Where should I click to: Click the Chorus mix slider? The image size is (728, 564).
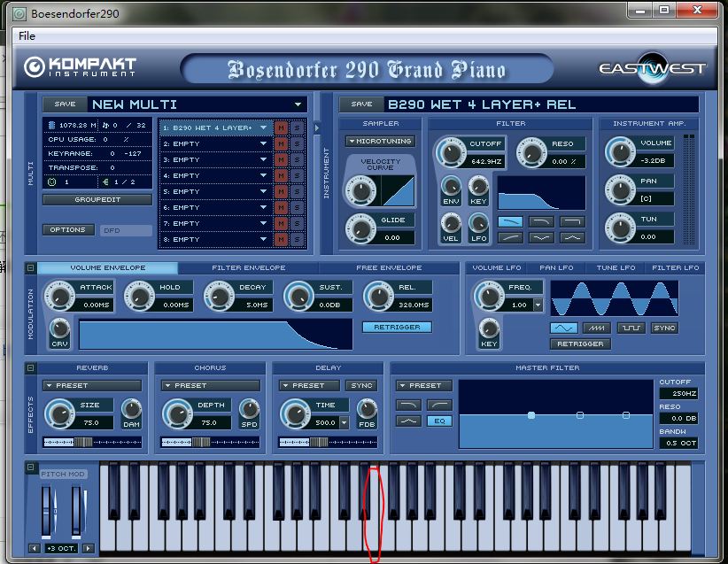coord(210,443)
